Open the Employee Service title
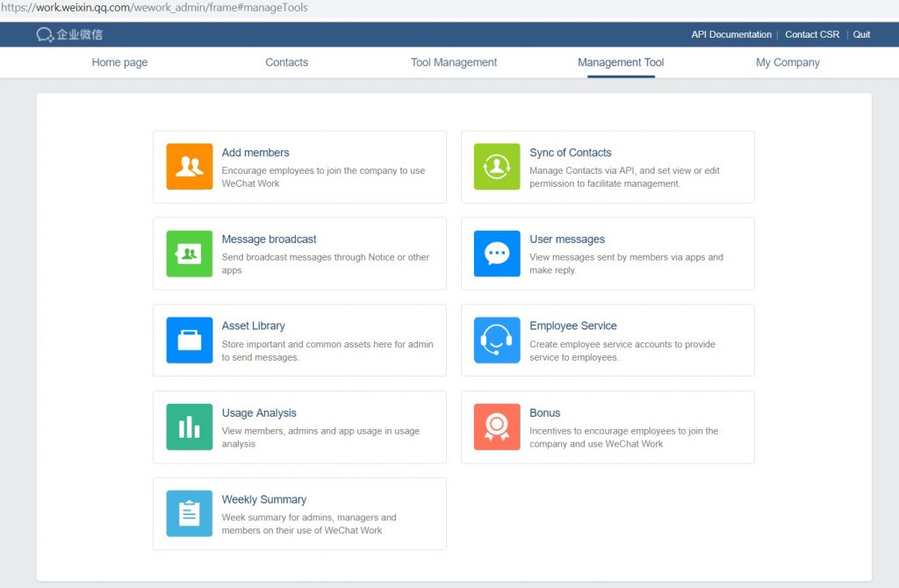 pos(572,326)
